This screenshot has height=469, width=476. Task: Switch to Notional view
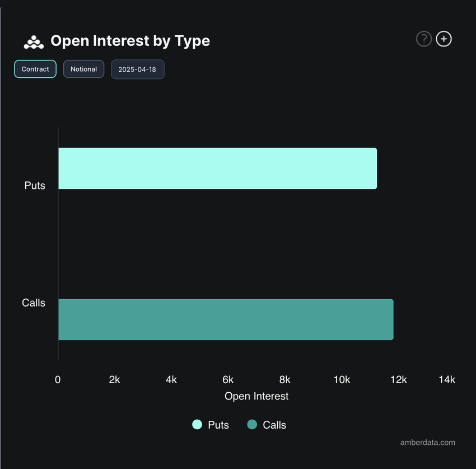pos(84,69)
